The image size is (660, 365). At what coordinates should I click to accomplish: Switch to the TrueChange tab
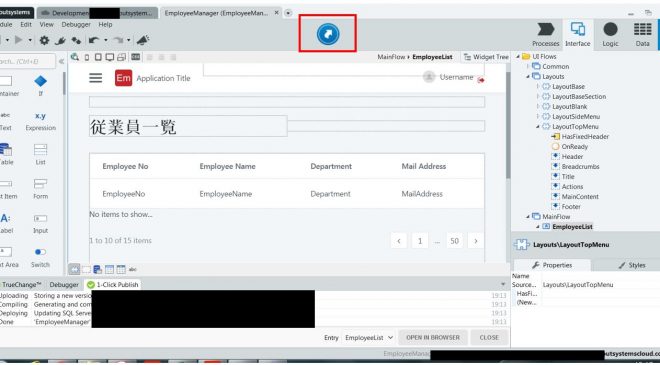(21, 285)
